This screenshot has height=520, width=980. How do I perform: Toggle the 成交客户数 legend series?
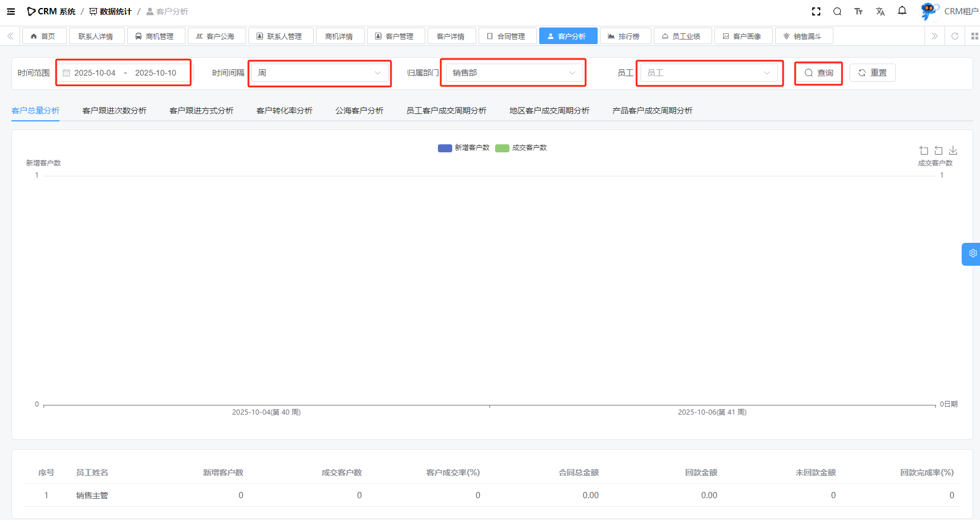pyautogui.click(x=521, y=148)
